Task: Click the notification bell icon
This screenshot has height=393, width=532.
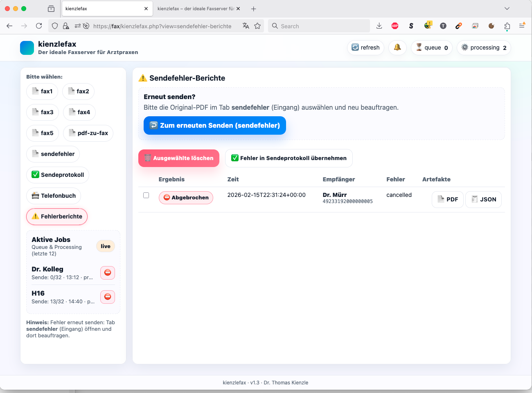Action: pyautogui.click(x=397, y=47)
